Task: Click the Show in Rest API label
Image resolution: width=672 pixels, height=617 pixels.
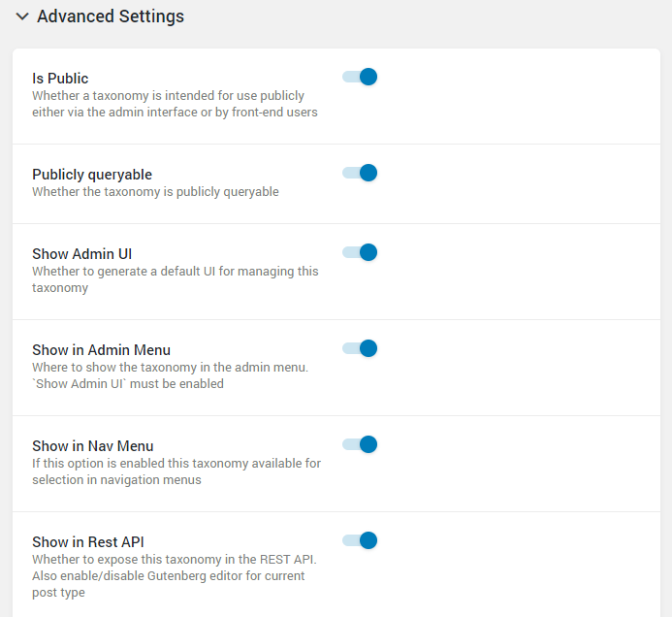Action: pos(88,542)
